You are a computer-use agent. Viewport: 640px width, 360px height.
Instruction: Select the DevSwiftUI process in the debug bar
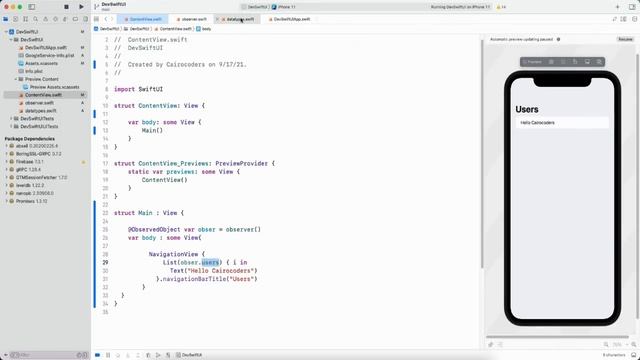click(x=189, y=355)
